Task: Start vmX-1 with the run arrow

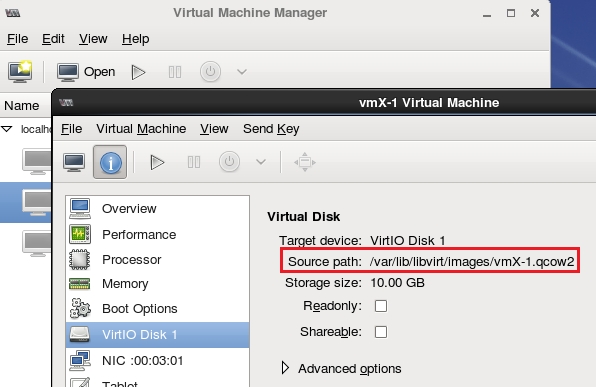Action: [157, 162]
